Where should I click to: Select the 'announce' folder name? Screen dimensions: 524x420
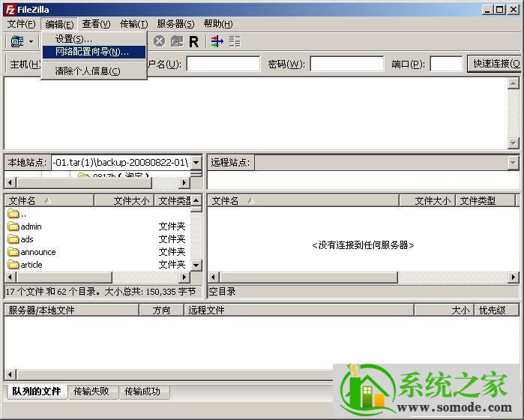(38, 252)
